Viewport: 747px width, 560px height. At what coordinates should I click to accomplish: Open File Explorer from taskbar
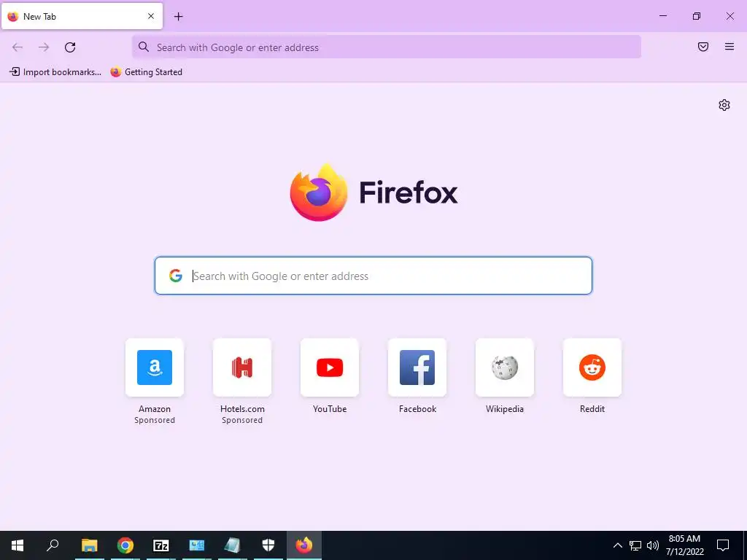coord(89,545)
